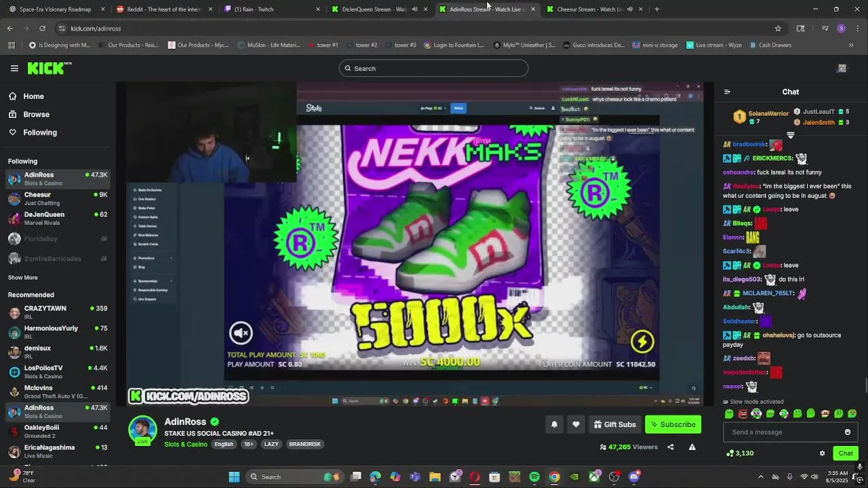Open chat settings gear
This screenshot has width=868, height=488.
click(822, 453)
